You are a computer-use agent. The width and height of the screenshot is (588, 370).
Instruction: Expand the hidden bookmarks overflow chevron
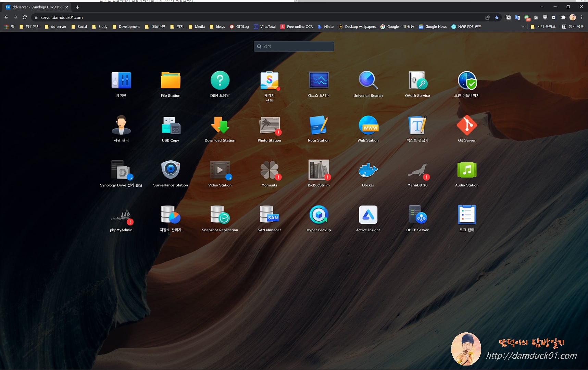tap(523, 26)
